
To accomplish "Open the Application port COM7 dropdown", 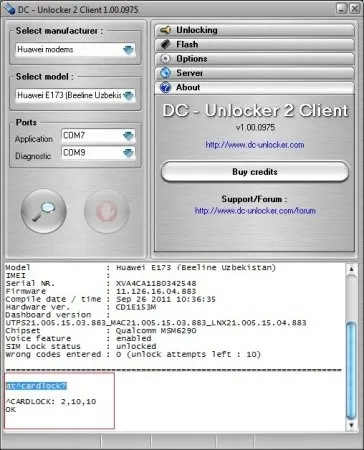I will (x=98, y=136).
